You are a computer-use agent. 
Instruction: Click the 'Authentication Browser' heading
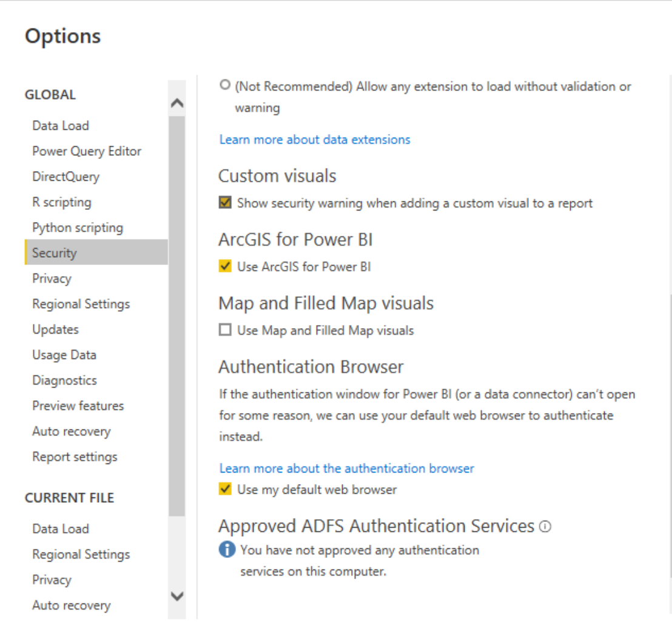[x=311, y=367]
